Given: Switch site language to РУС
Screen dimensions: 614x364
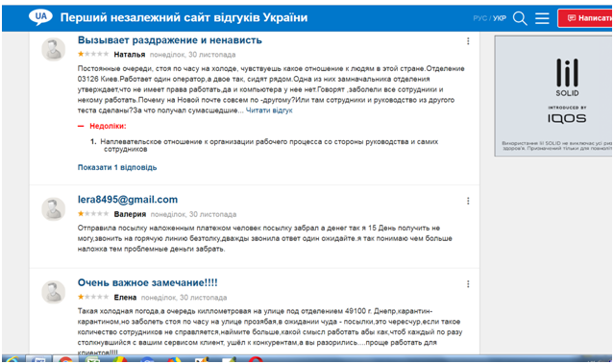Looking at the screenshot, I should tap(479, 18).
